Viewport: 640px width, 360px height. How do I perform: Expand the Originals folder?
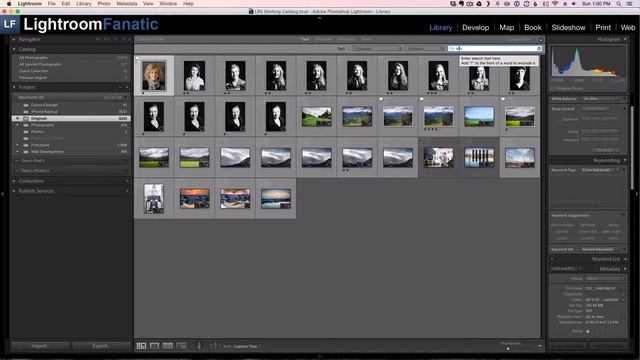18,118
